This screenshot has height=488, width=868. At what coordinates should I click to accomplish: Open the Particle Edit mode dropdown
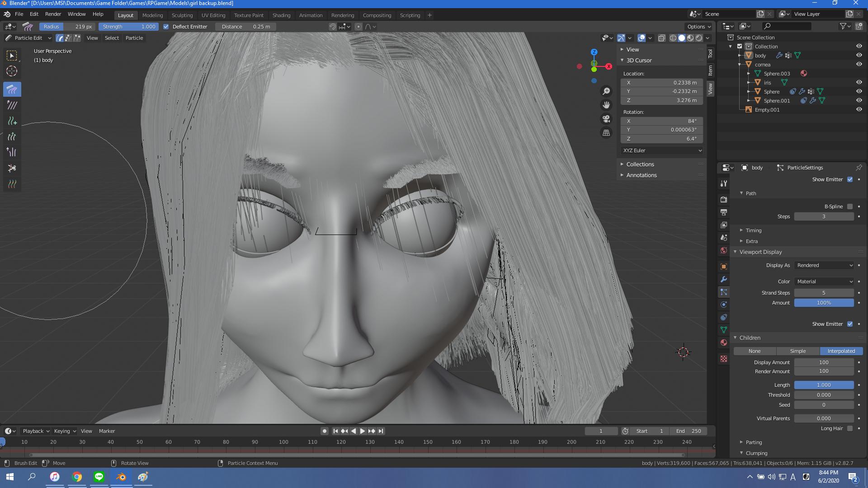28,38
